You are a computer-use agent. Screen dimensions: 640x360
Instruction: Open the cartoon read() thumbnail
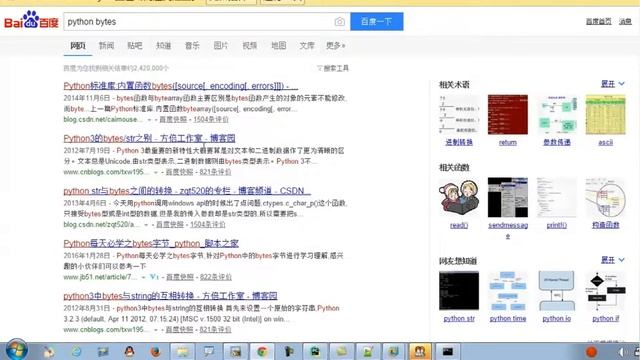point(459,197)
